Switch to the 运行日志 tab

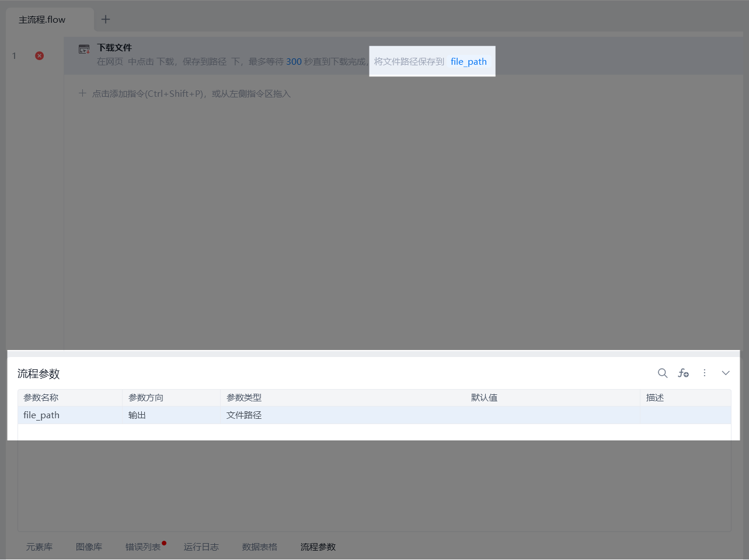(x=201, y=547)
